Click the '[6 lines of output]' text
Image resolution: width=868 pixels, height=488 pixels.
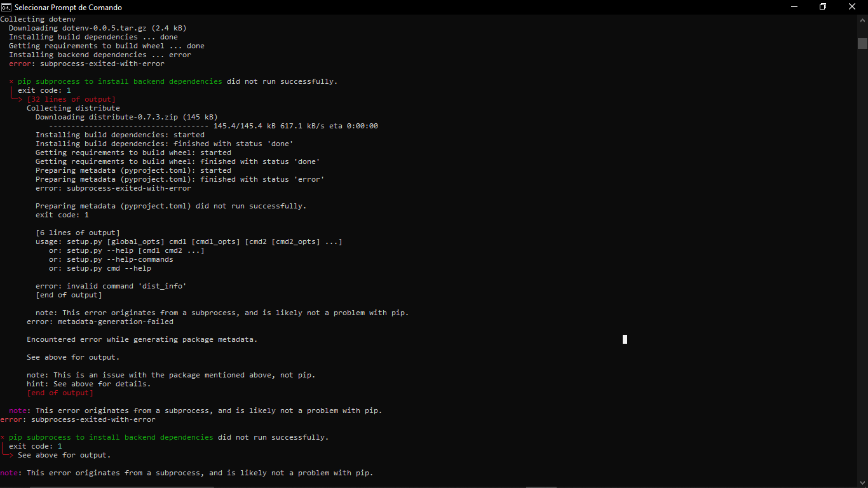point(78,233)
